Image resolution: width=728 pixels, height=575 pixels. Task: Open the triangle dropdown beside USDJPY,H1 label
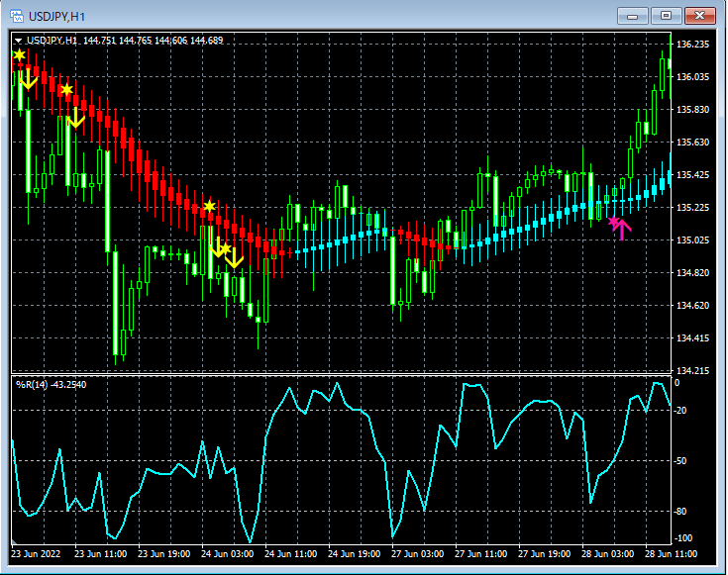point(18,41)
